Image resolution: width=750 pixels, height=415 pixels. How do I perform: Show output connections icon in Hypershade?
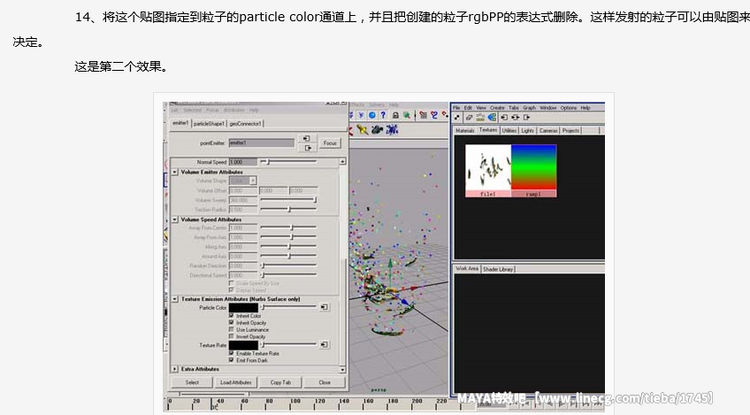527,117
